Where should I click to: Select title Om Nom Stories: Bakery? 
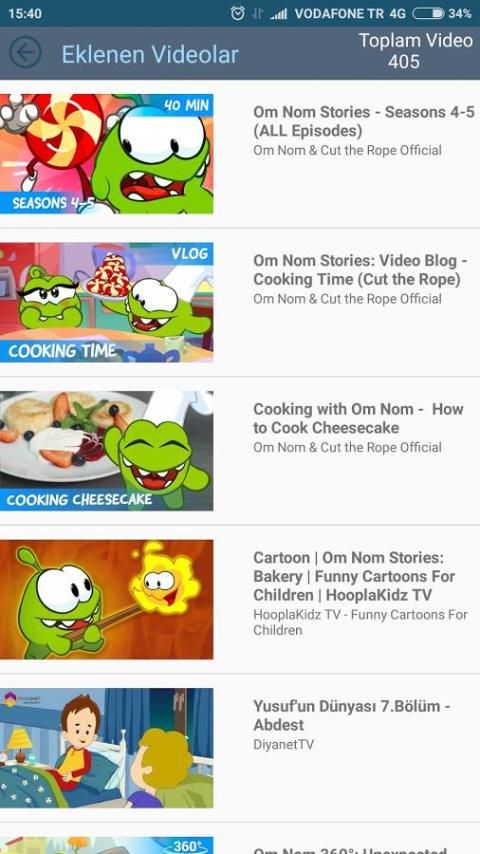click(x=354, y=576)
